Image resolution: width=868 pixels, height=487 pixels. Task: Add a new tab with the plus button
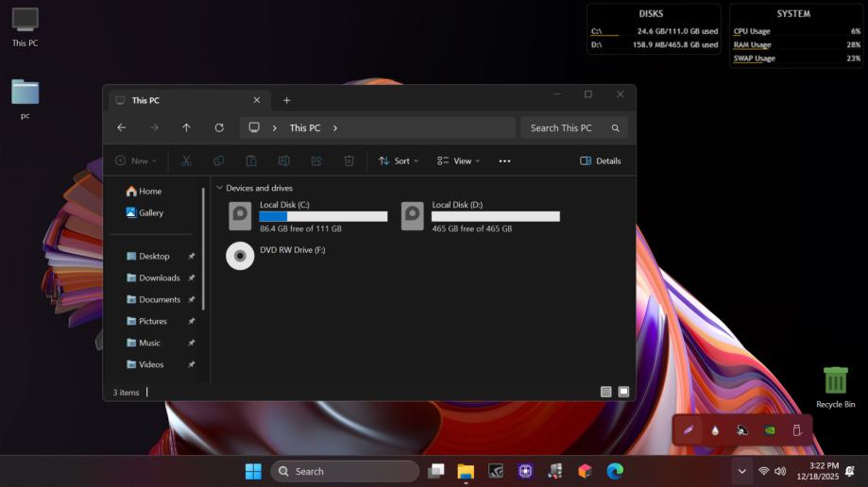pos(287,100)
